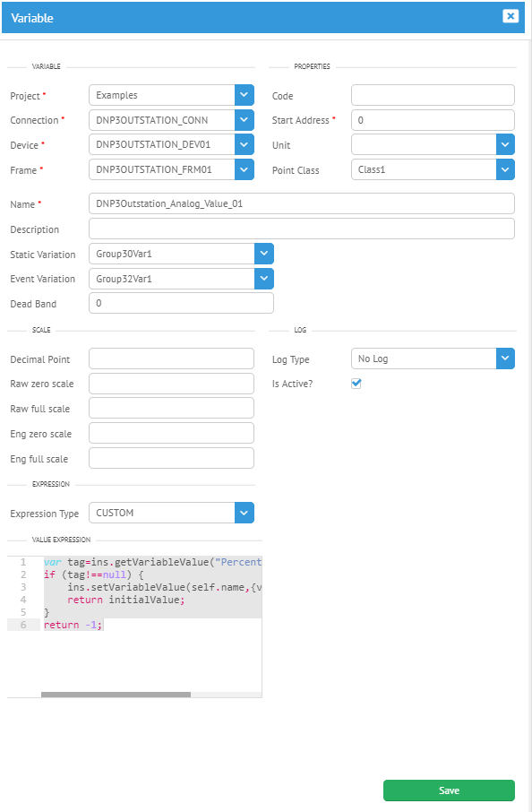Focus the Start Address field
Viewport: 532px width, 812px height.
pos(433,120)
